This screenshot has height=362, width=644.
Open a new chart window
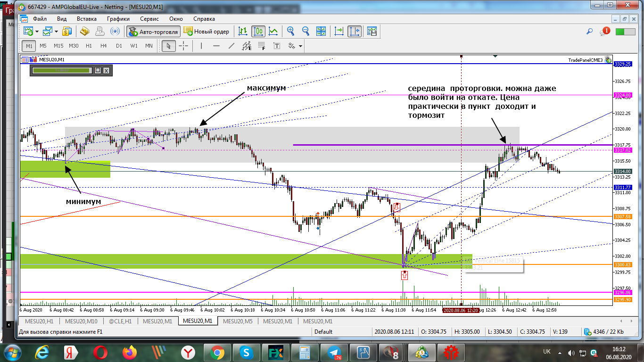[x=28, y=32]
